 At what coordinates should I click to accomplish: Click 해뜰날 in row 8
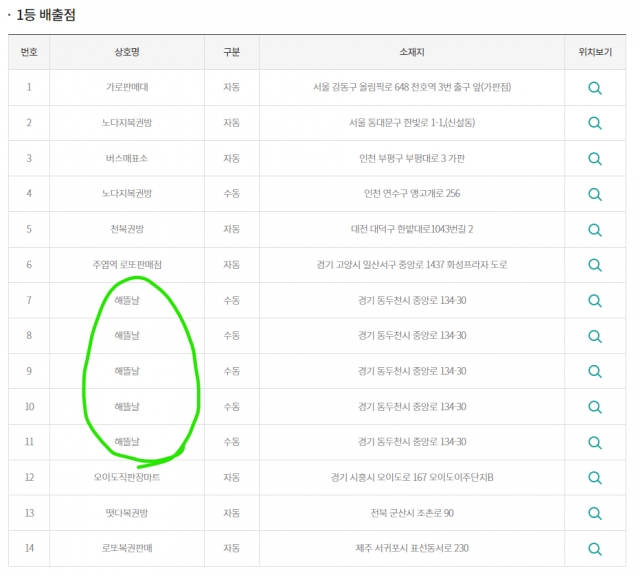tap(127, 335)
